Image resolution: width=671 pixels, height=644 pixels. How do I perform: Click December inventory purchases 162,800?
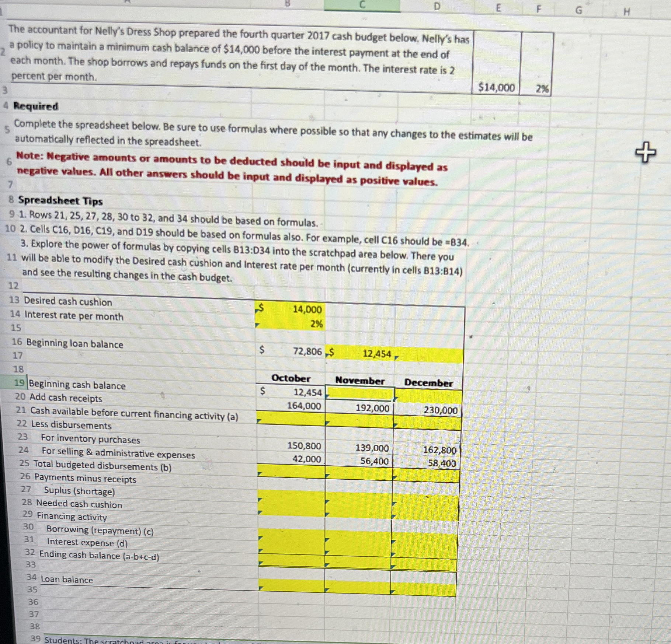[427, 449]
